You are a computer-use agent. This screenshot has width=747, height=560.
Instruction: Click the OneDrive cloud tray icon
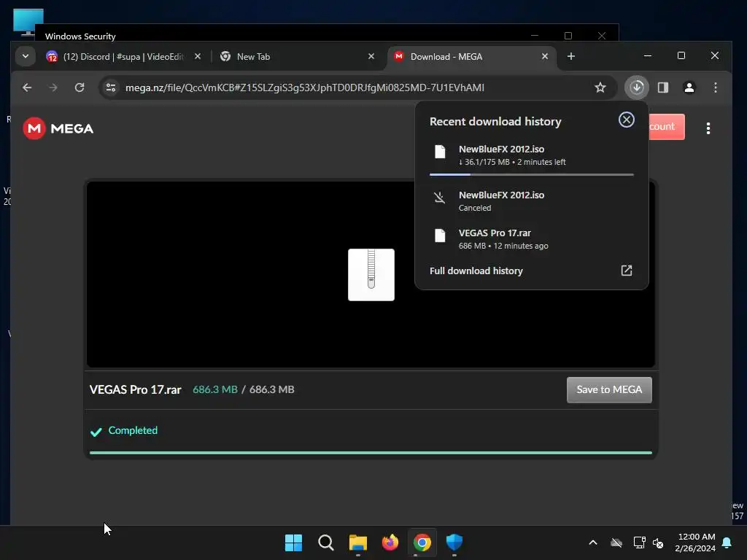[x=616, y=542]
